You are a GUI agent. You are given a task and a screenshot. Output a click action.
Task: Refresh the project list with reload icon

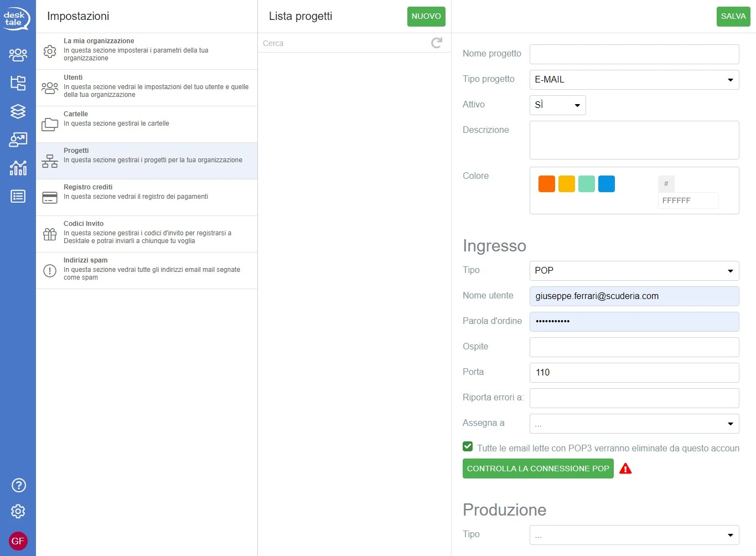(437, 43)
